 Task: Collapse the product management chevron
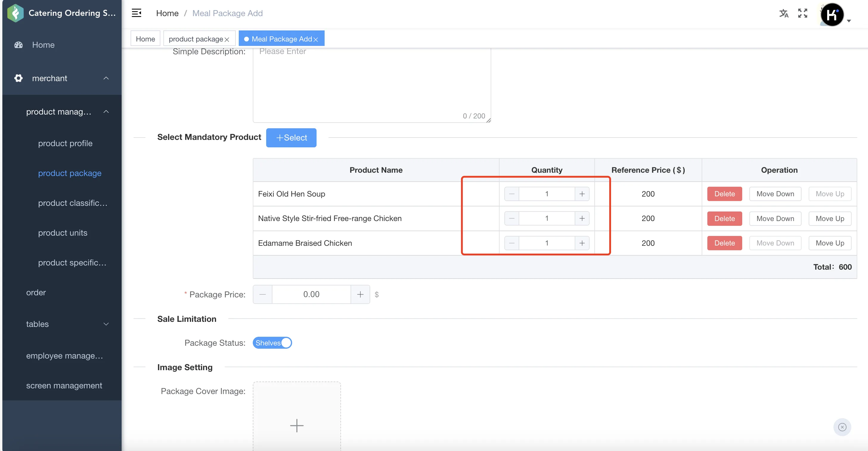point(106,112)
